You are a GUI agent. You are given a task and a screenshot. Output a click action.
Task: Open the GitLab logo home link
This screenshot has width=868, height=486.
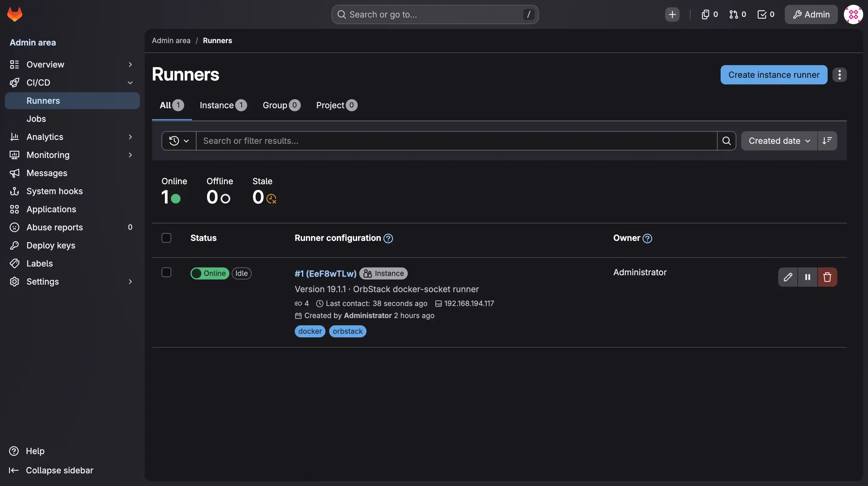click(x=14, y=14)
